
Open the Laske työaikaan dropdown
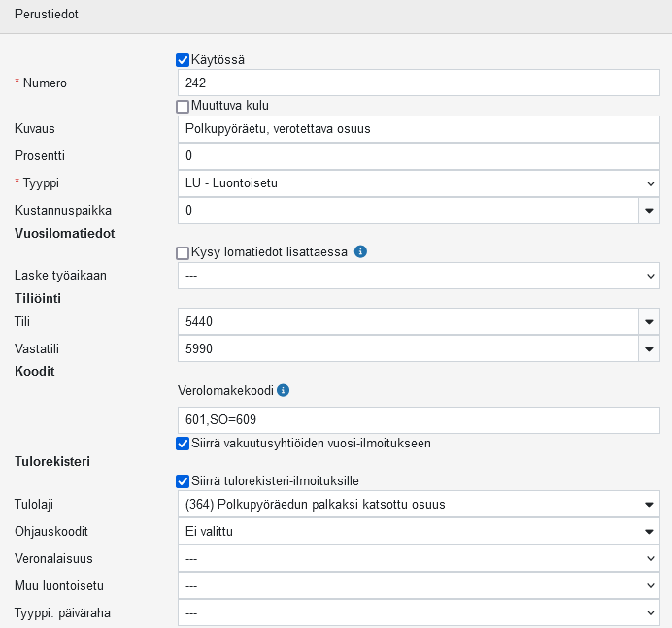tap(419, 276)
